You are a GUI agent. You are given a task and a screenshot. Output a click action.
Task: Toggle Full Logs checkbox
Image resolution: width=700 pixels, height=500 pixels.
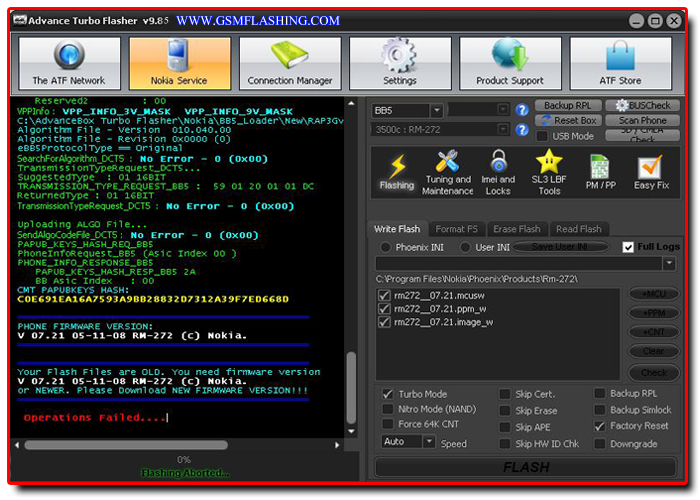point(628,247)
